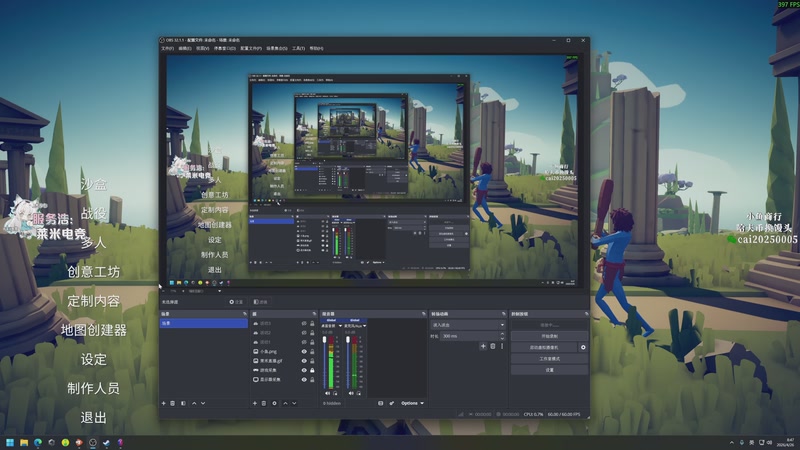Add a new source with the plus icon in the Sources panel
The image size is (800, 450).
[255, 403]
